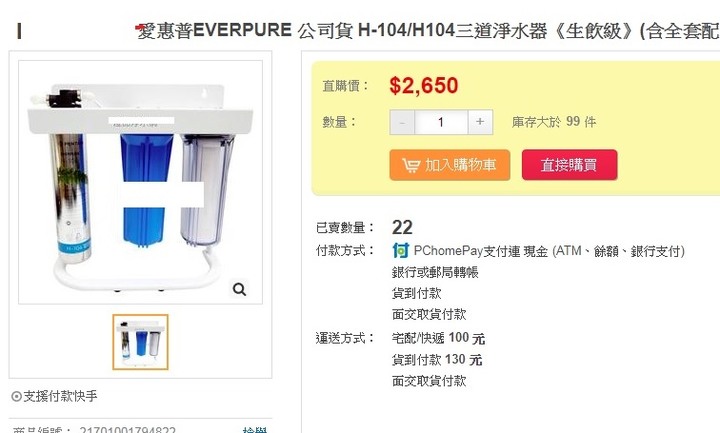Decrease quantity with minus button
The width and height of the screenshot is (720, 433).
point(402,122)
